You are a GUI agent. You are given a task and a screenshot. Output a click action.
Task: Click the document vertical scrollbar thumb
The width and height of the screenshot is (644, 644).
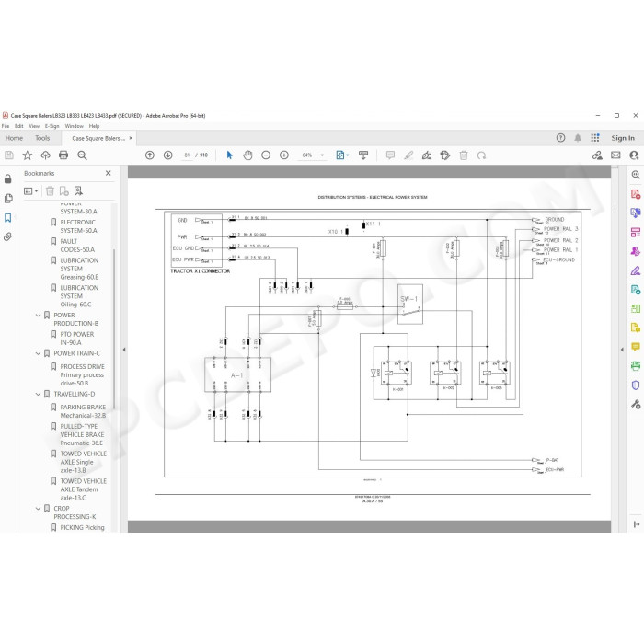(x=615, y=210)
